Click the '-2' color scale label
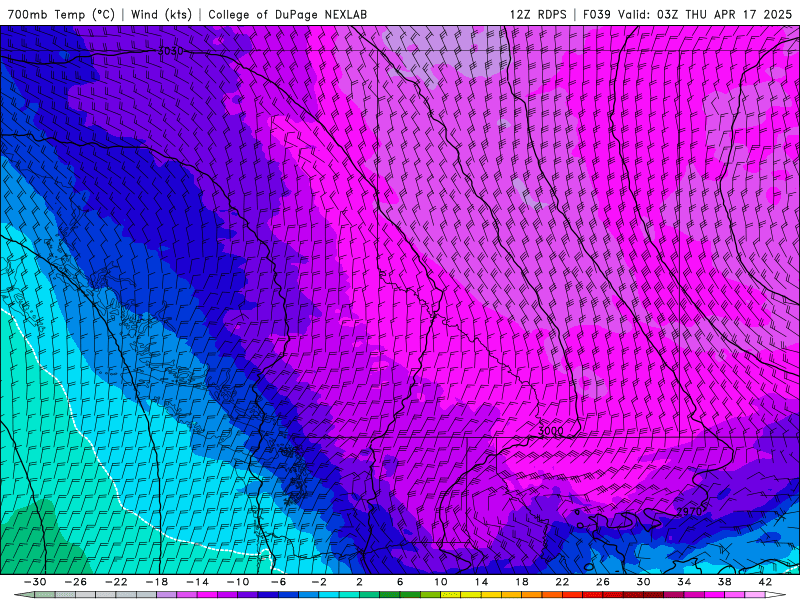800x600 pixels. coord(319,582)
